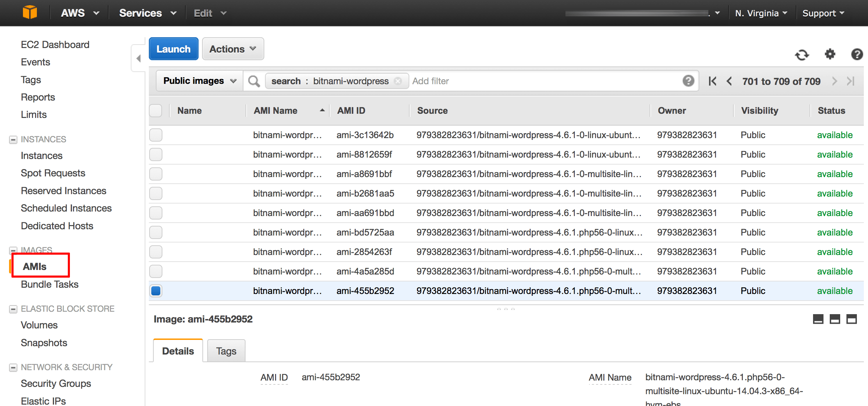Go to first page of results
Image resolution: width=868 pixels, height=406 pixels.
tap(712, 81)
